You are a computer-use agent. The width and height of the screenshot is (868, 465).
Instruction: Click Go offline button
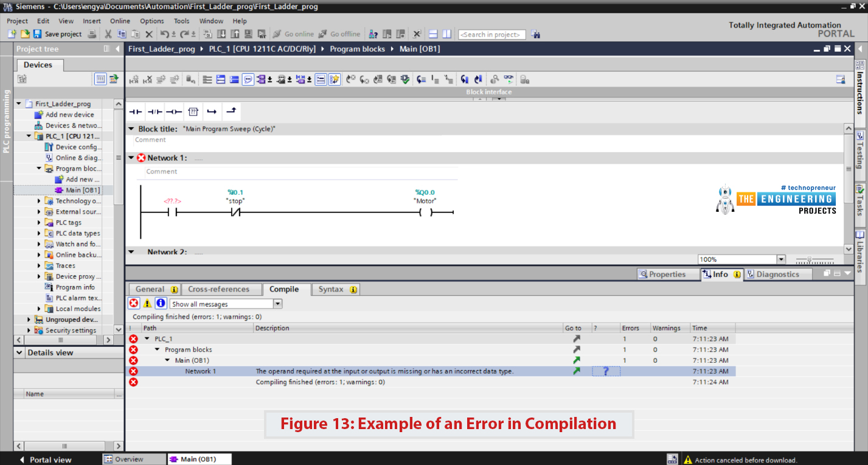[339, 34]
